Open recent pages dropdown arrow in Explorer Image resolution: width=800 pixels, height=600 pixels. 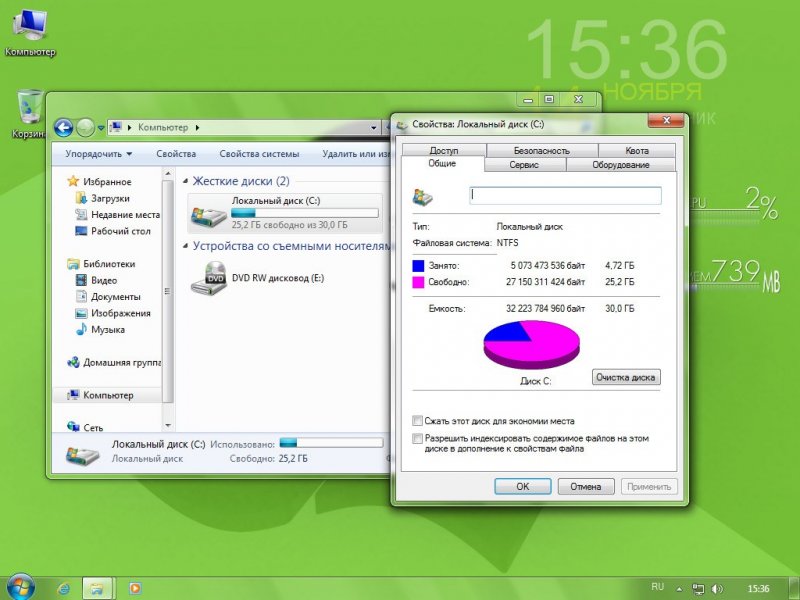coord(101,128)
